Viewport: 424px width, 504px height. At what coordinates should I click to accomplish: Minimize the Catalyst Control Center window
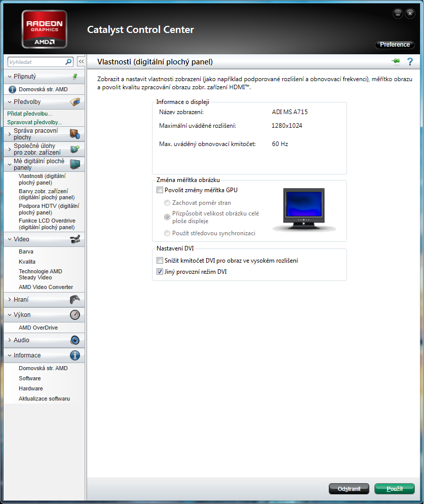398,14
